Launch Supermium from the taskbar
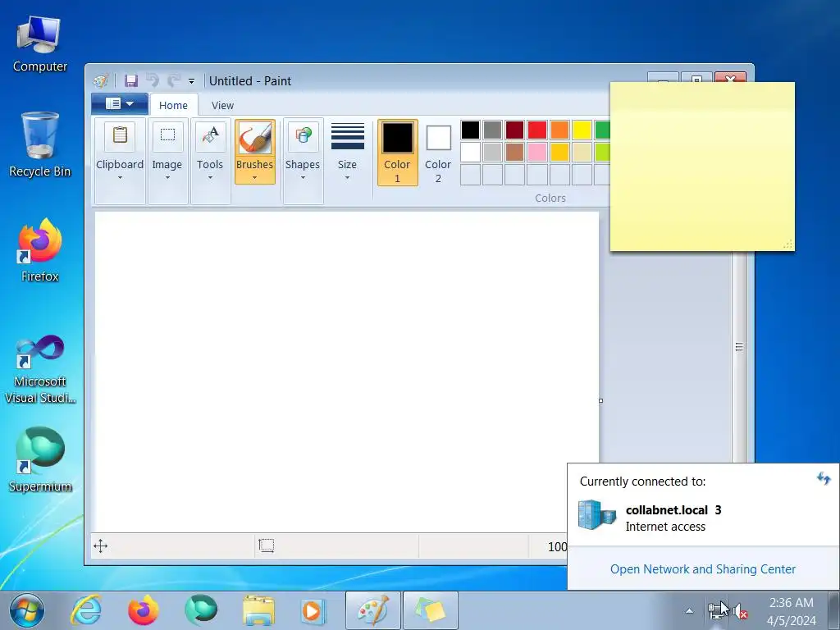This screenshot has width=840, height=630. 201,610
